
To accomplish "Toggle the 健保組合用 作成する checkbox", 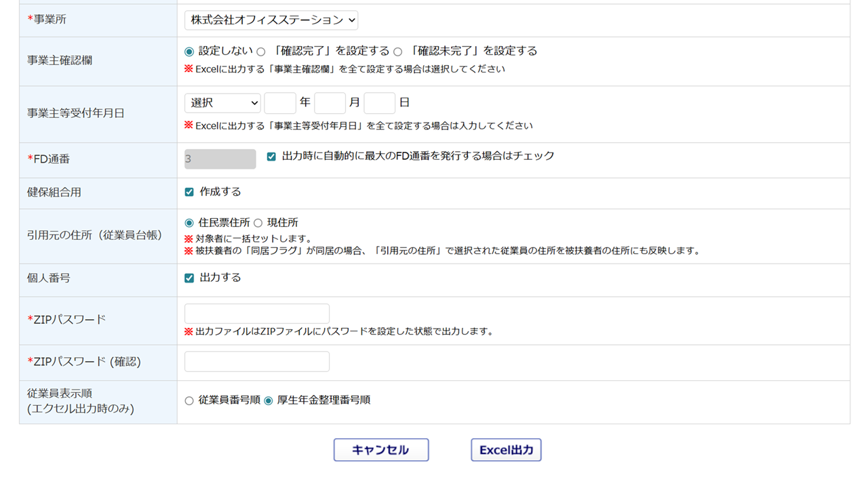I will click(189, 192).
